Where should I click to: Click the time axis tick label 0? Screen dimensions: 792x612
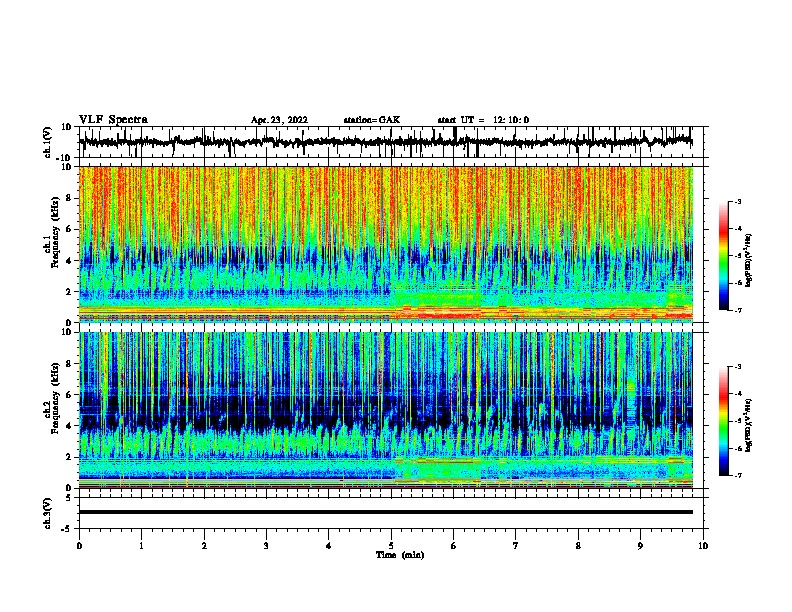point(79,546)
